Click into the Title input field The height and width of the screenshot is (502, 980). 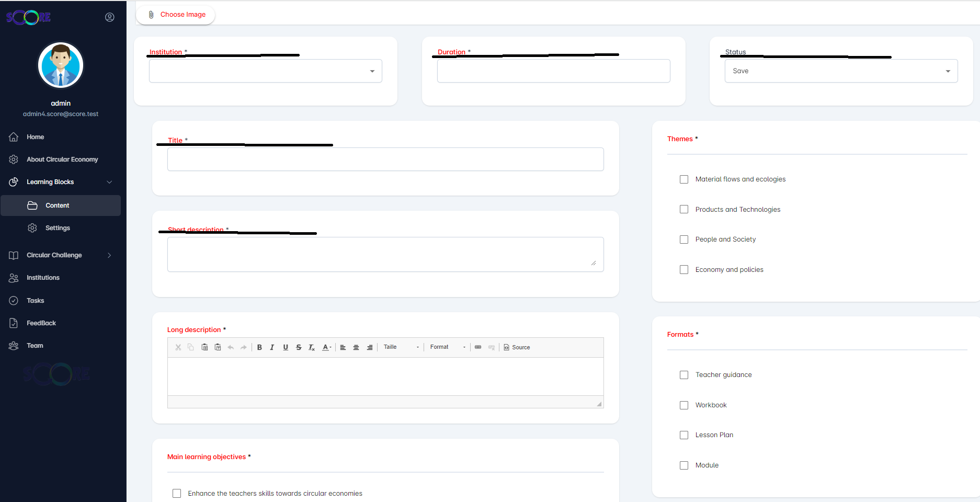[385, 159]
